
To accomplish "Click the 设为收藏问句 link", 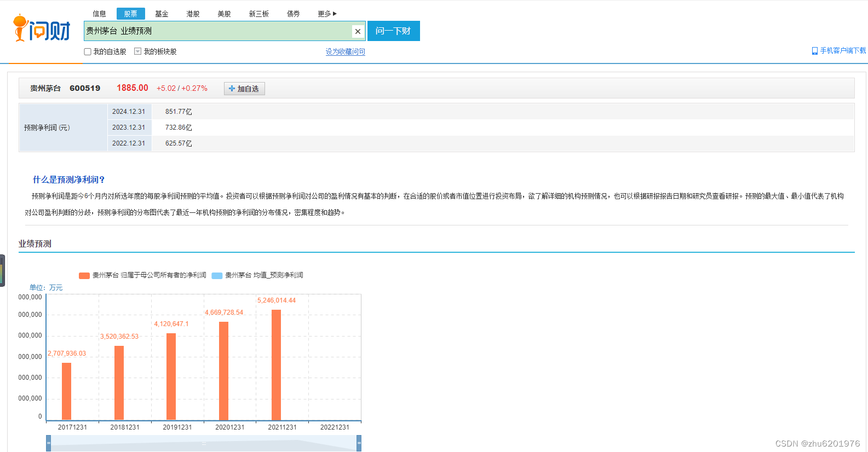I will pos(346,51).
